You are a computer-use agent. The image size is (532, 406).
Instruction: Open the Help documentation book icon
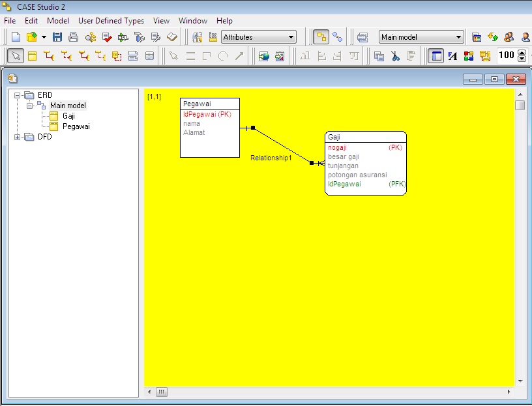pyautogui.click(x=171, y=37)
